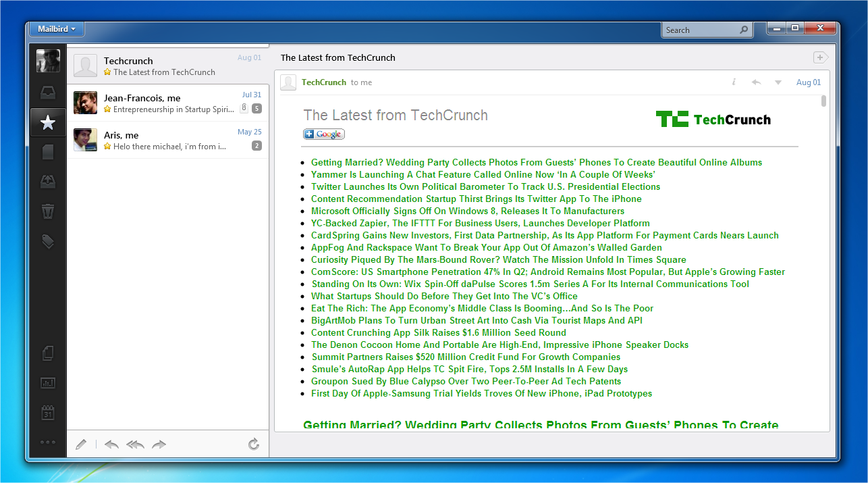Open the Yammer Is Launching chat link

point(483,174)
